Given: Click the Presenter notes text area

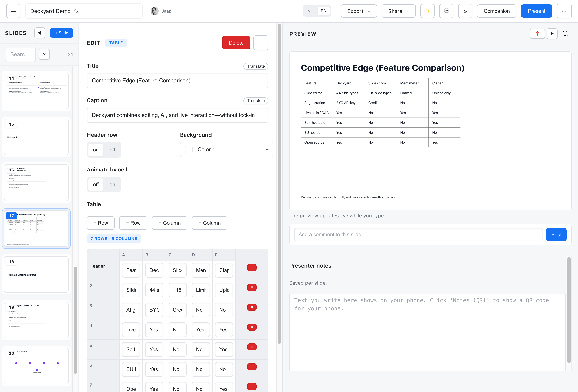Looking at the screenshot, I should (x=427, y=332).
